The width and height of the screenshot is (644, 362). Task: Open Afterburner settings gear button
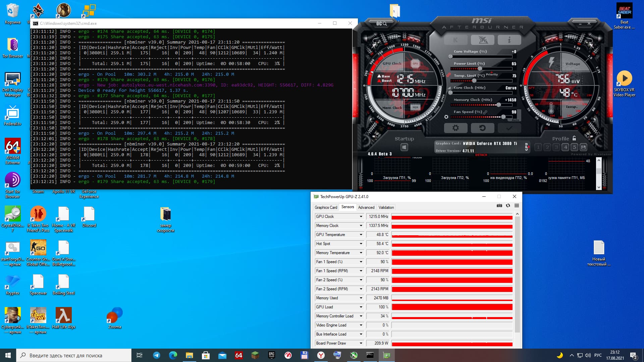[455, 128]
